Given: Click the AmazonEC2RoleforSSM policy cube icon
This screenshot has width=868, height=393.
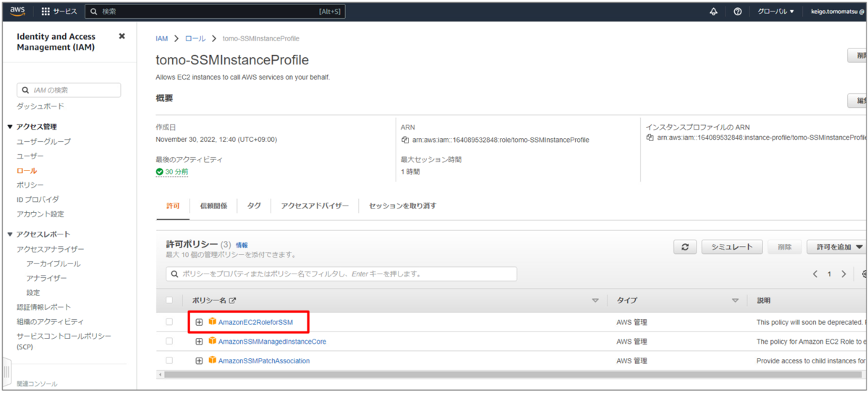Looking at the screenshot, I should pos(213,321).
